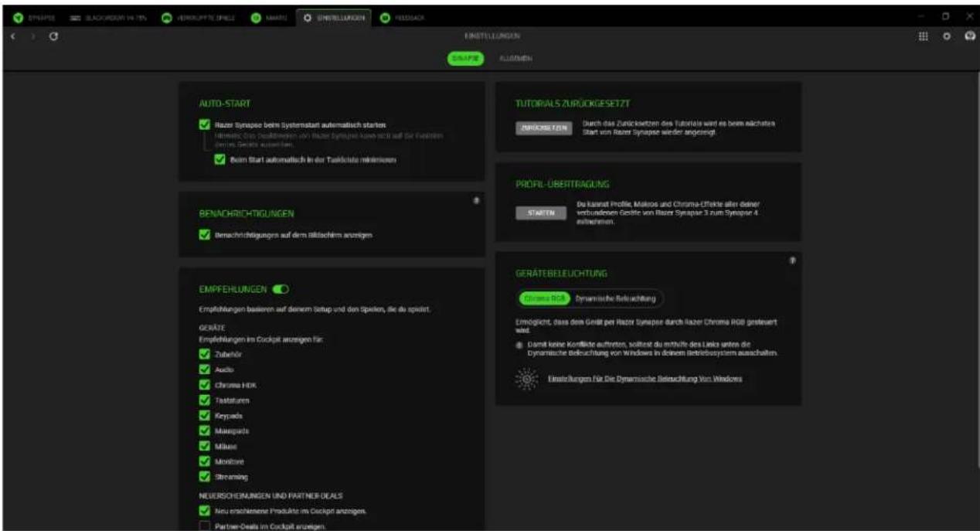Open the Verknüpfte Spiele tab

tap(200, 17)
